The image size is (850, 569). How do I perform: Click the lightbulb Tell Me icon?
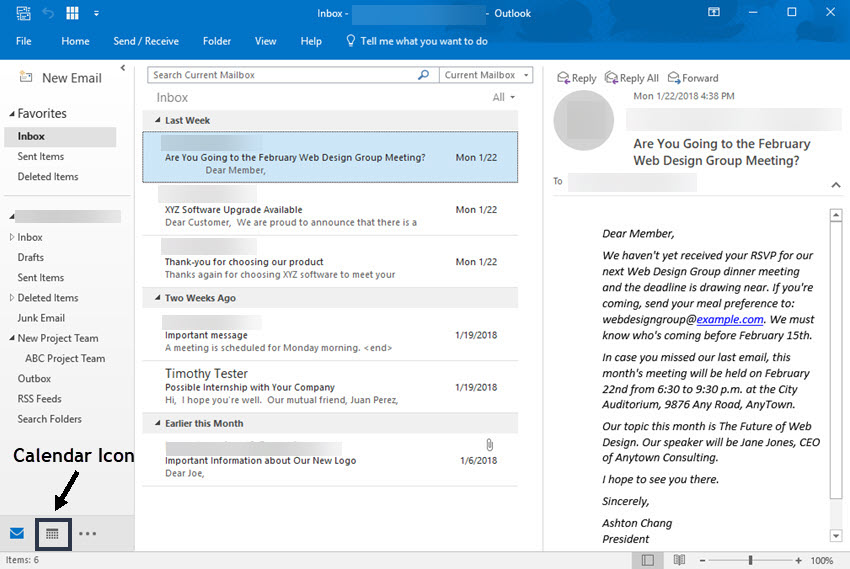click(351, 41)
